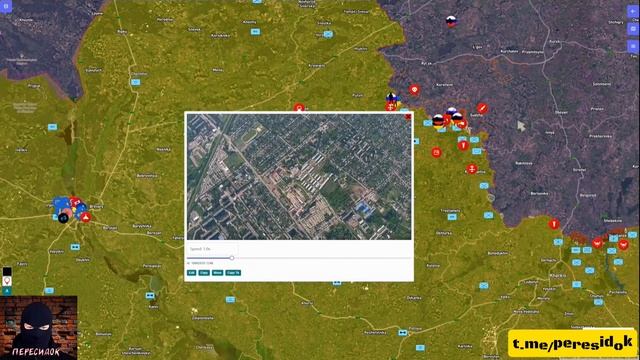Play the aerial city footage thumbnail
Viewport: 640px width, 360px height.
299,177
